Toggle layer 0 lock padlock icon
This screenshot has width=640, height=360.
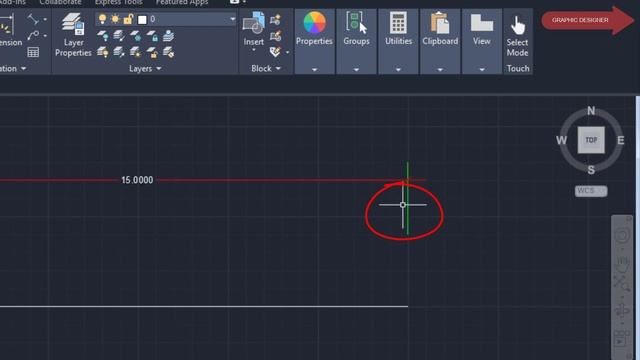click(x=128, y=19)
